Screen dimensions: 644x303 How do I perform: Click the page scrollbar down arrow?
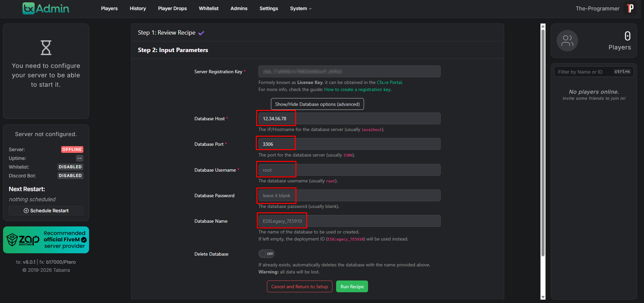pos(542,297)
